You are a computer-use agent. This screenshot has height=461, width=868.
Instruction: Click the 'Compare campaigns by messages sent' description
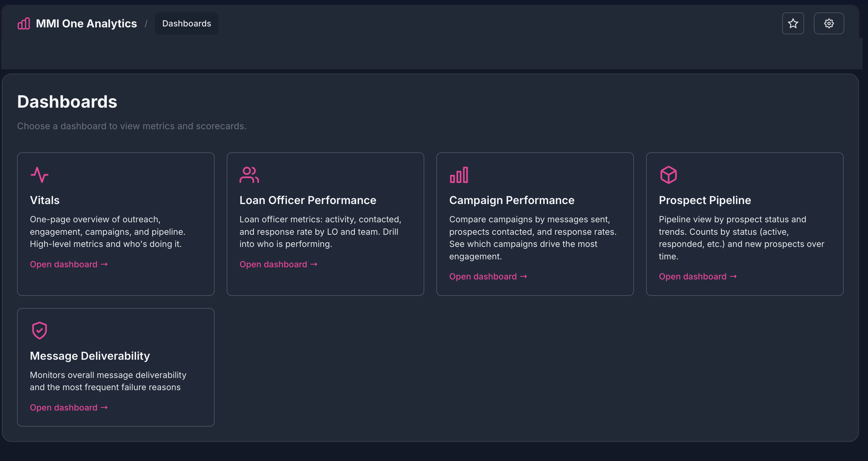(x=533, y=238)
